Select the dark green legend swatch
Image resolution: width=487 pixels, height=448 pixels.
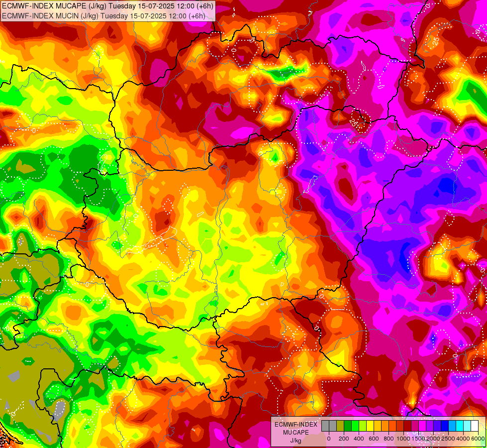[348, 426]
